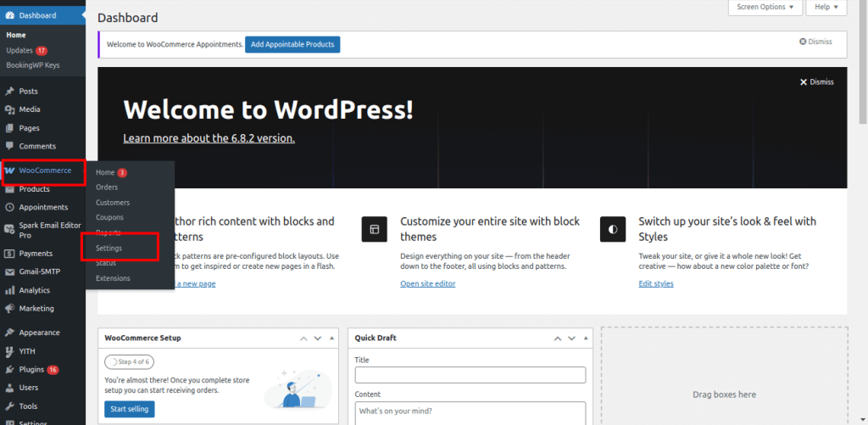Collapse the WooCommerce Setup widget
The width and height of the screenshot is (868, 425).
pos(331,338)
